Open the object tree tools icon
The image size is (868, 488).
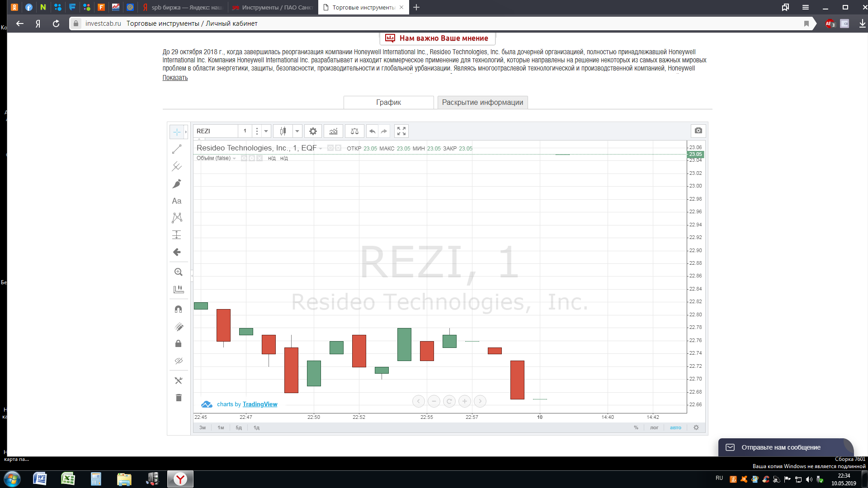tap(179, 380)
